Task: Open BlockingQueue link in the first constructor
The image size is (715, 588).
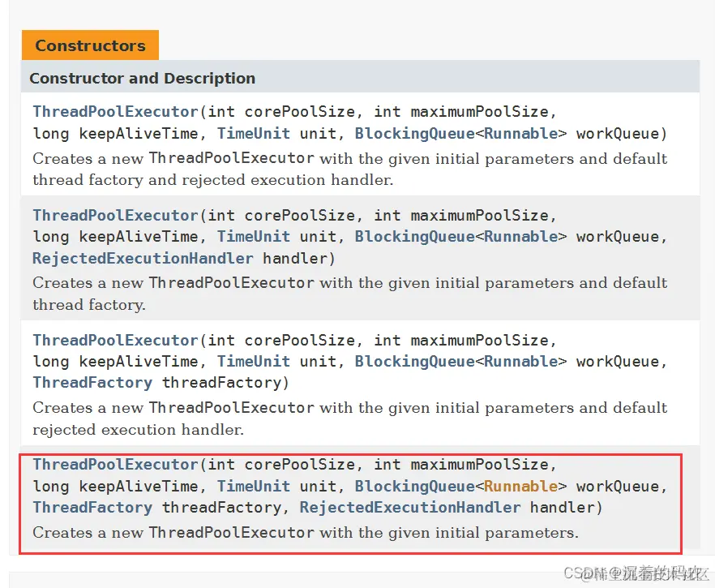Action: coord(415,133)
